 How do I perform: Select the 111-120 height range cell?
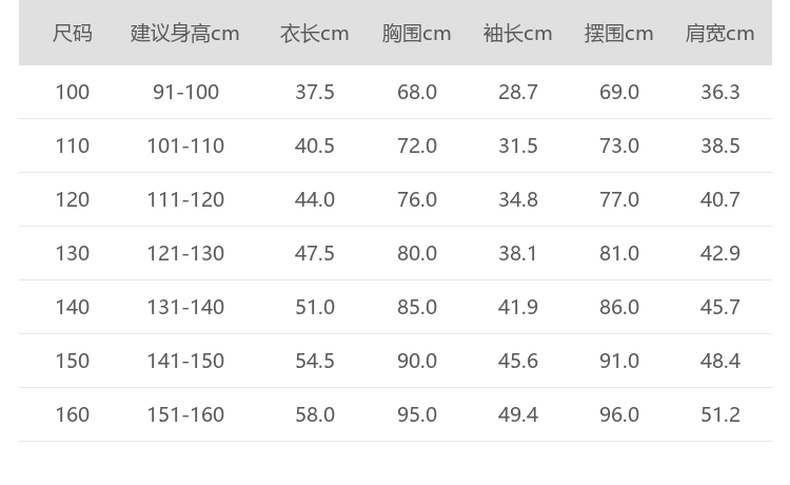185,200
